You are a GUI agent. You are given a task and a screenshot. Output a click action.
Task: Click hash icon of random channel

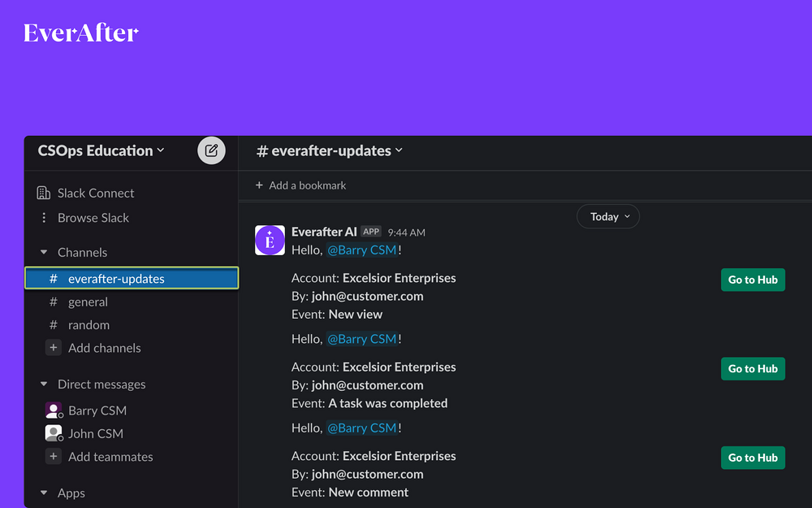(54, 324)
